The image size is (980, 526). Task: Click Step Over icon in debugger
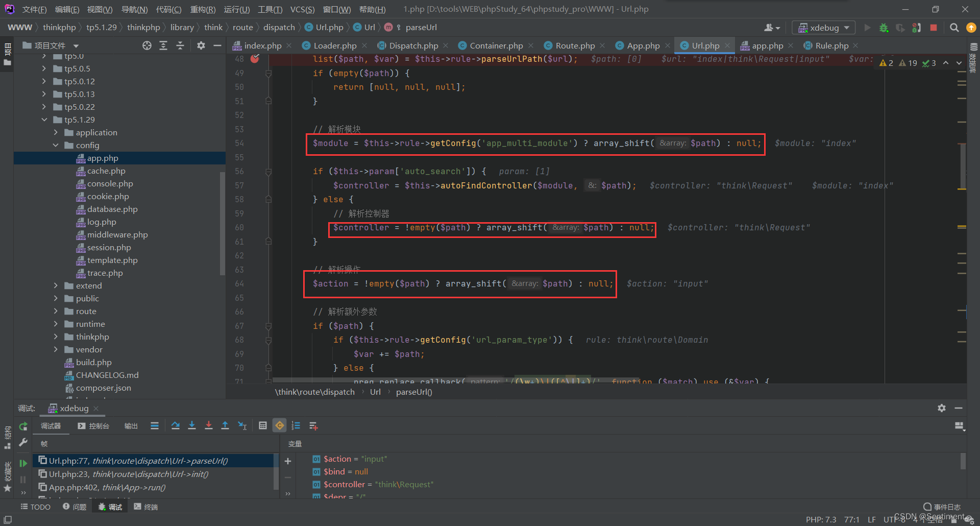coord(175,425)
